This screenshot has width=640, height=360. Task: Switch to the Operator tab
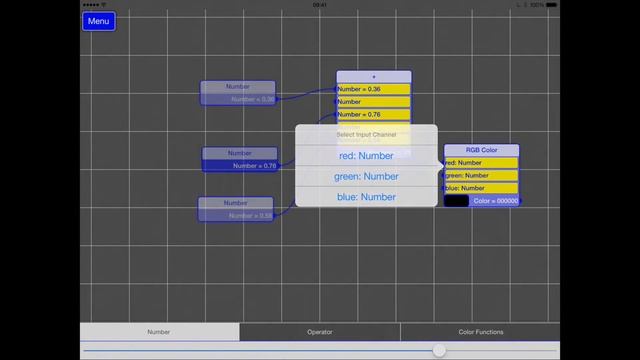(320, 332)
